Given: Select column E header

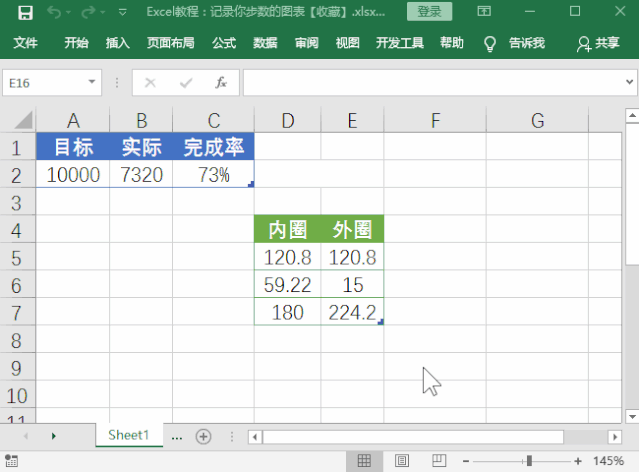Looking at the screenshot, I should [x=353, y=121].
